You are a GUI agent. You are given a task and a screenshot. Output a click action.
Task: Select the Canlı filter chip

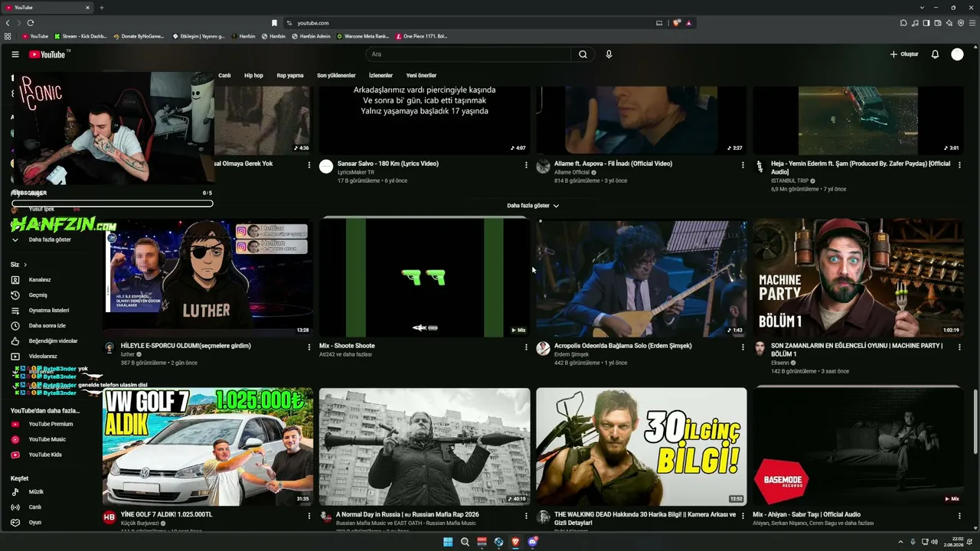click(224, 76)
